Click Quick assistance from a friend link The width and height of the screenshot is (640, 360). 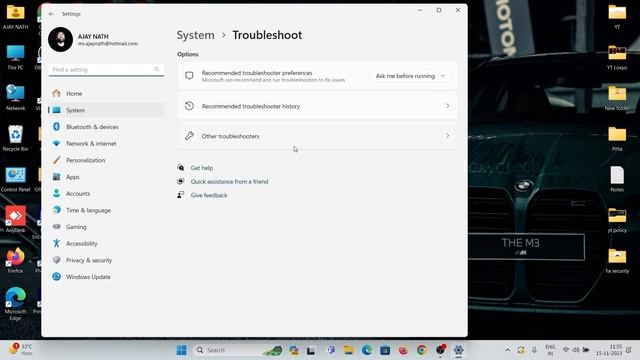pyautogui.click(x=229, y=182)
